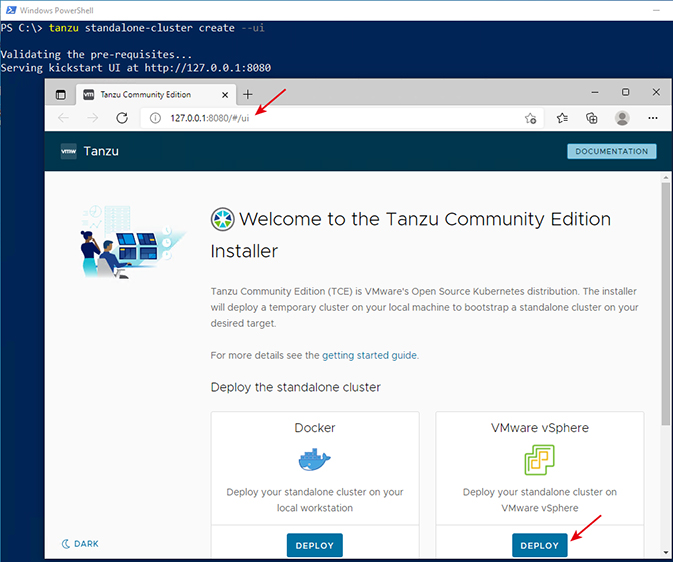Click the browser Refresh icon
The image size is (673, 562).
(x=122, y=118)
